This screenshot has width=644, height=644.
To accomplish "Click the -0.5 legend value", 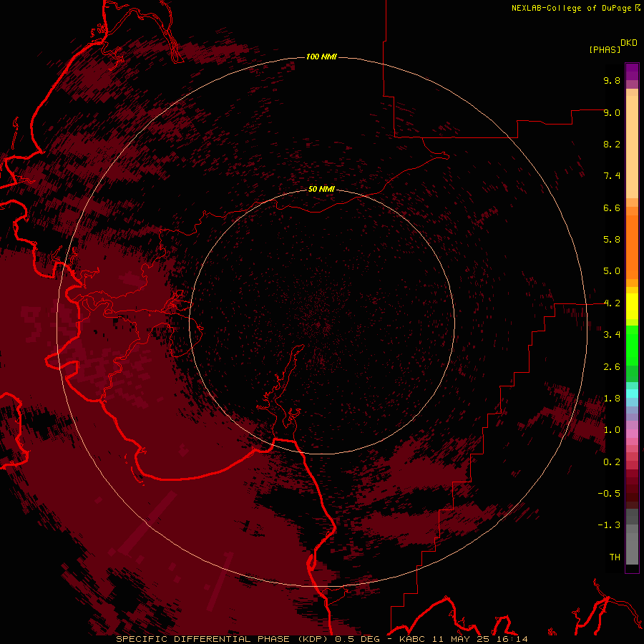I will coord(609,494).
